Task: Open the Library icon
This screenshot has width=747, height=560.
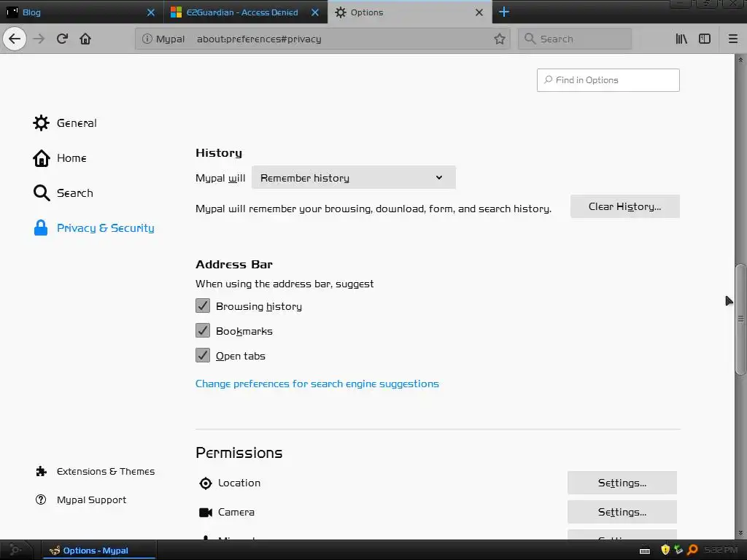Action: (x=681, y=39)
